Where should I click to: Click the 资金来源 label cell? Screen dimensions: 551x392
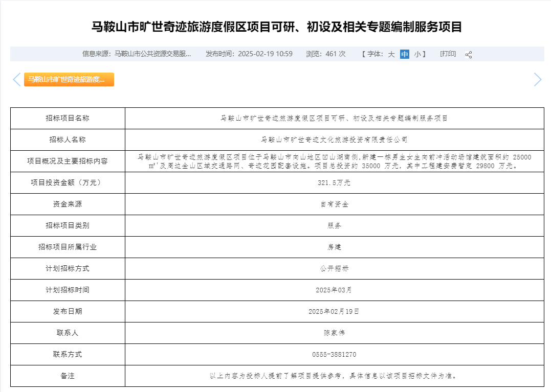[68, 204]
